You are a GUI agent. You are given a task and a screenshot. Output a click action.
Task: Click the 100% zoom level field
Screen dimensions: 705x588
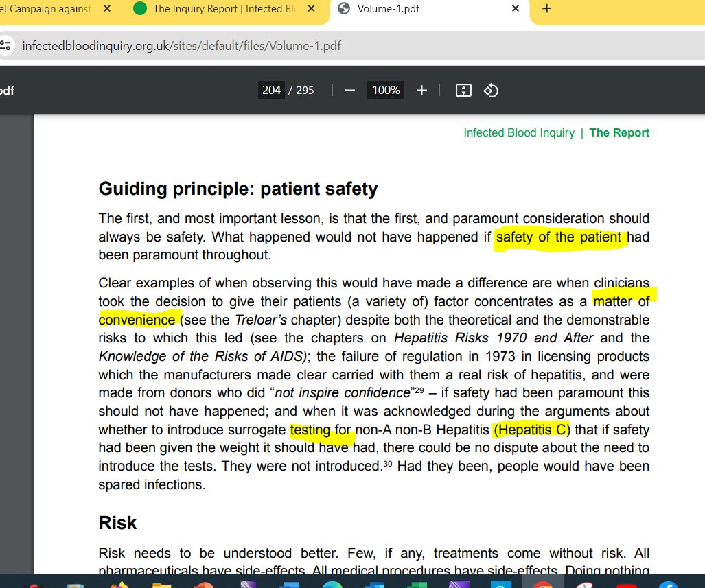tap(386, 90)
